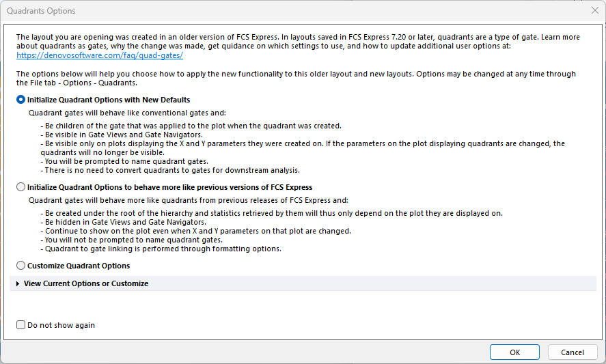
Task: Open the denovosoftware.com quad-gates FAQ link
Action: point(99,55)
